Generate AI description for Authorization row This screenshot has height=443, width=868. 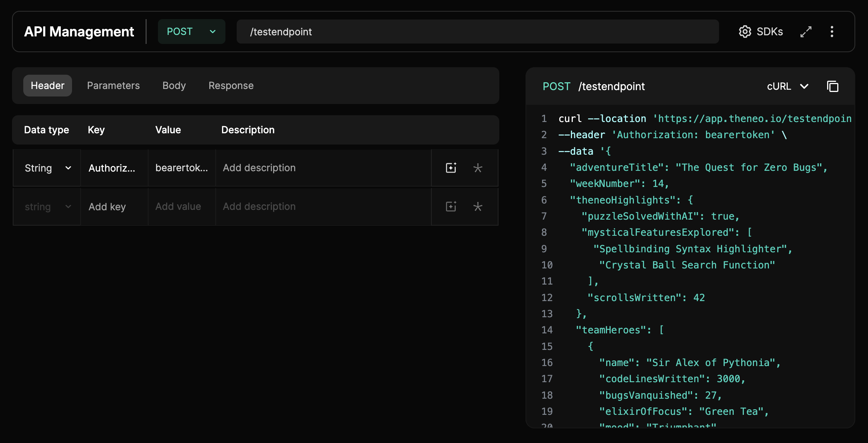(451, 168)
